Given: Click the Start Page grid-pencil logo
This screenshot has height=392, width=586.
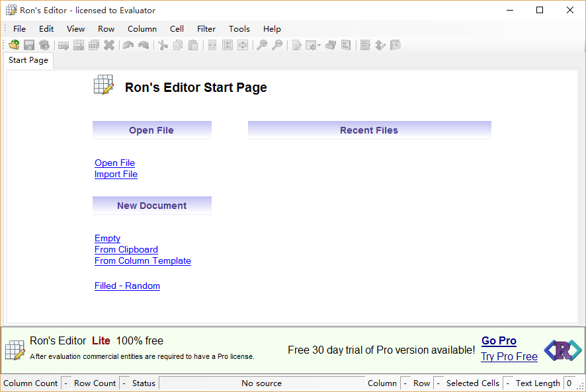Looking at the screenshot, I should click(x=104, y=85).
